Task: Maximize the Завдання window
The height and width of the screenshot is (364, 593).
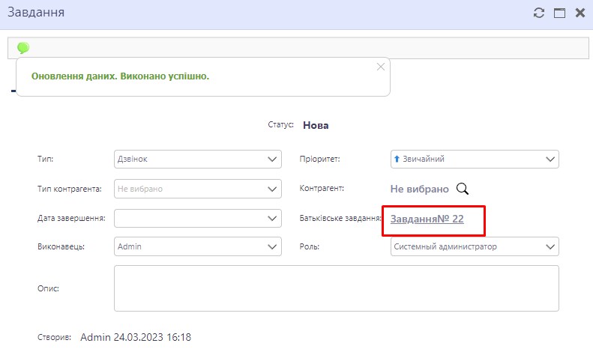Action: (x=559, y=13)
